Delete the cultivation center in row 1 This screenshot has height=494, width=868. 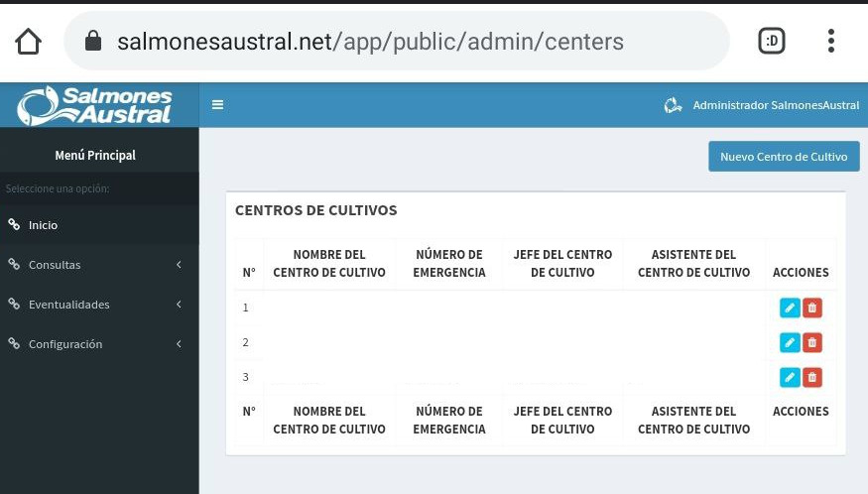[x=812, y=308]
